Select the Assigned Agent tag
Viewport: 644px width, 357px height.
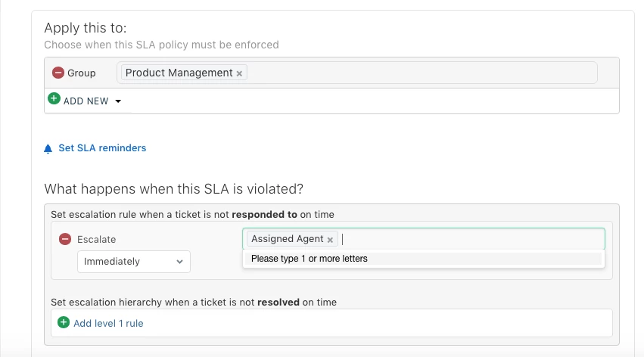287,239
